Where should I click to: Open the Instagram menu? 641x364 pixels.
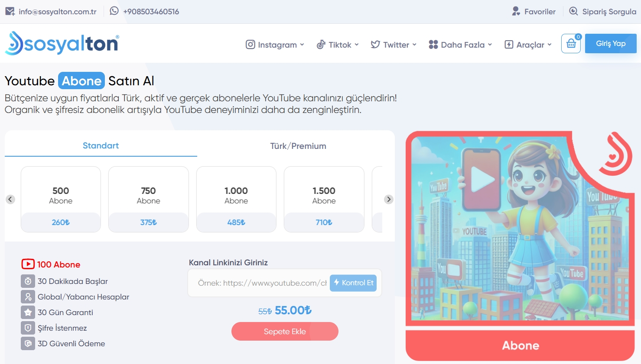point(275,45)
